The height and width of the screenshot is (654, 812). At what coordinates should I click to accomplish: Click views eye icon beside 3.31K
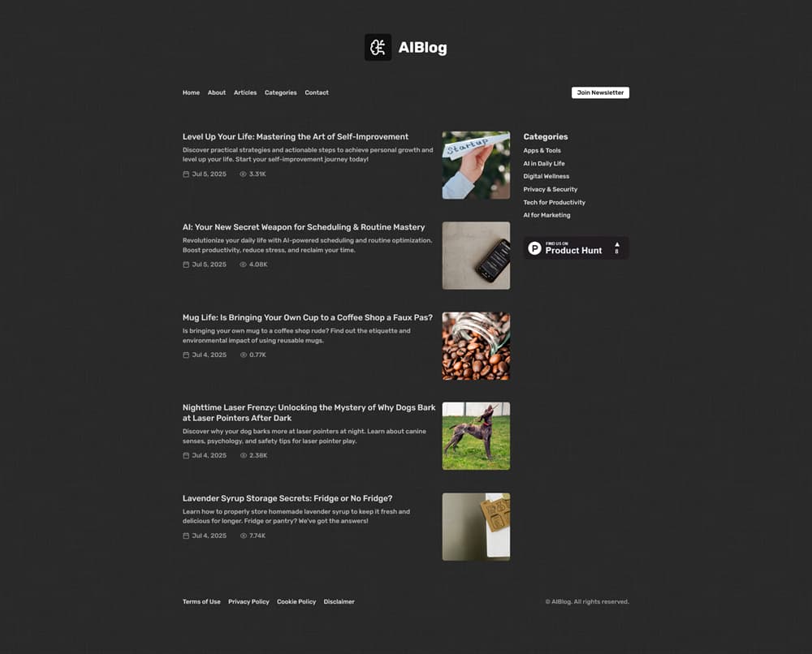243,174
